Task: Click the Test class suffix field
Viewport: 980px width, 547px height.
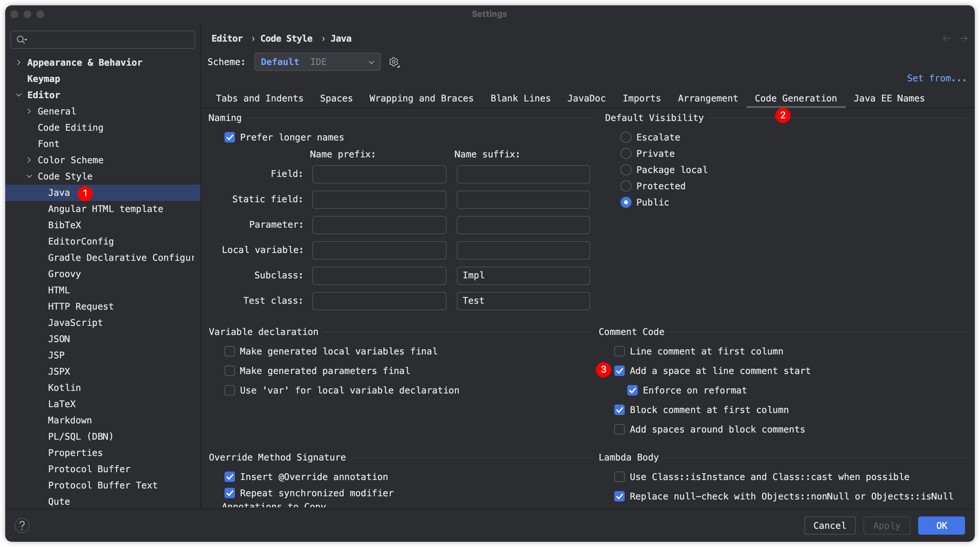Action: click(x=523, y=301)
